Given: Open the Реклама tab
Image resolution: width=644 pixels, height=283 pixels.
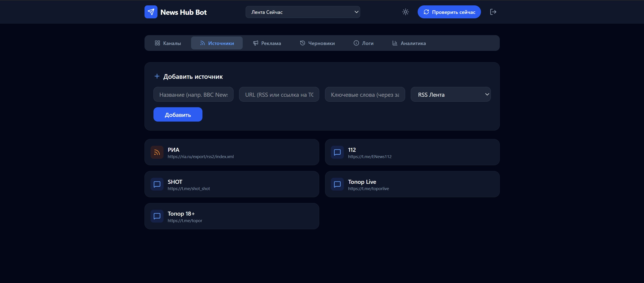Looking at the screenshot, I should click(x=267, y=43).
